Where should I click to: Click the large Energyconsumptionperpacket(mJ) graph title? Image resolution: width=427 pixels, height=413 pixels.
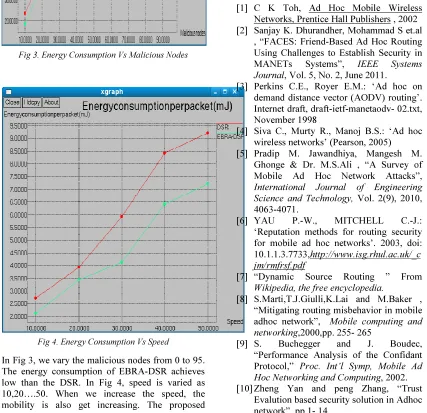157,106
